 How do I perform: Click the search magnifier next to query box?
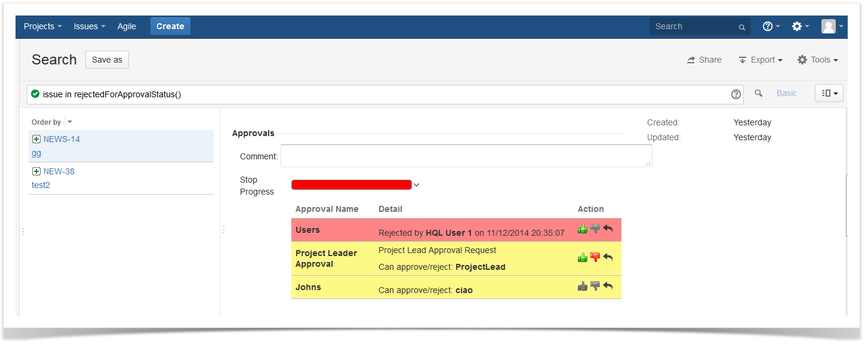(x=759, y=93)
